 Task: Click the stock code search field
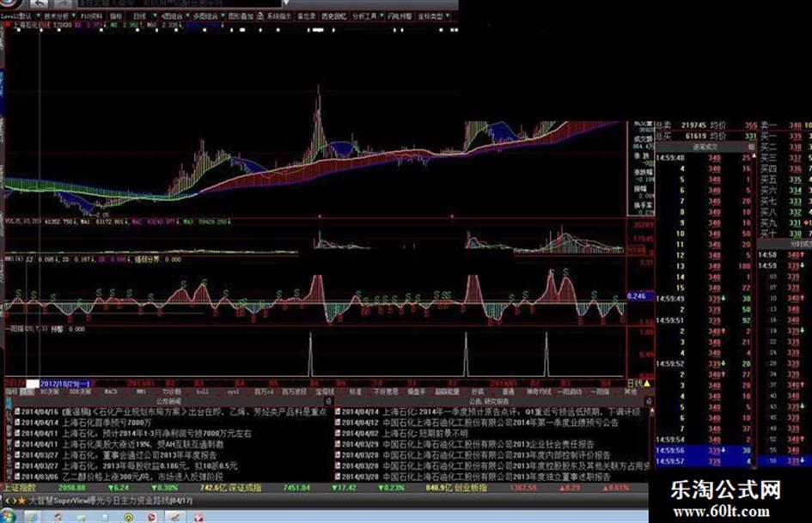[179, 3]
